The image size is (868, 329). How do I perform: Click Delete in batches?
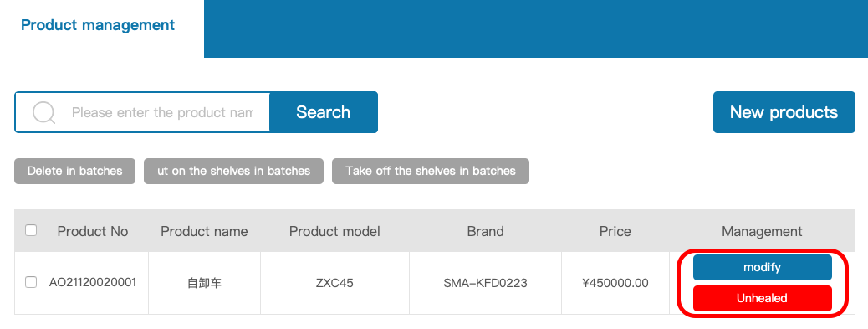point(74,171)
